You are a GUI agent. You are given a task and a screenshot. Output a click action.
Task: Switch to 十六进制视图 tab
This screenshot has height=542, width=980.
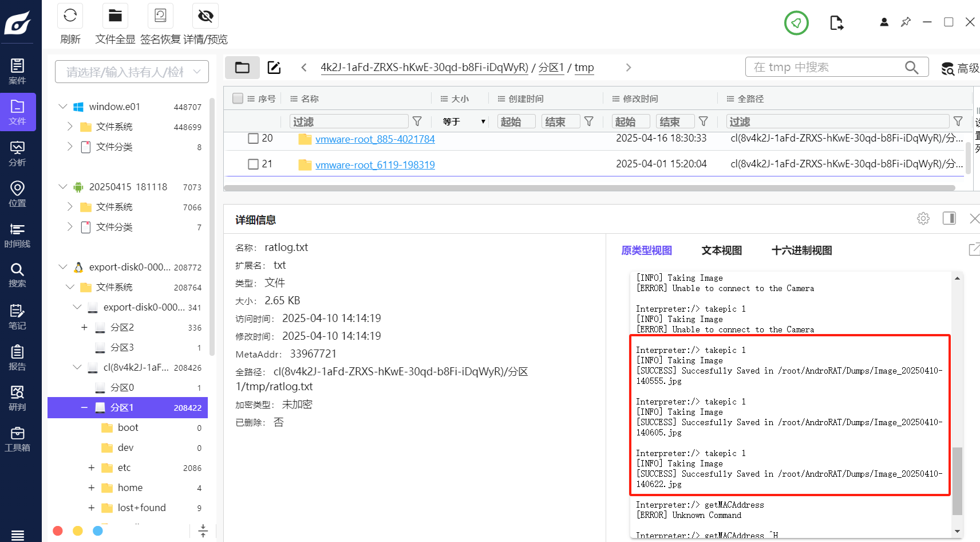point(801,250)
